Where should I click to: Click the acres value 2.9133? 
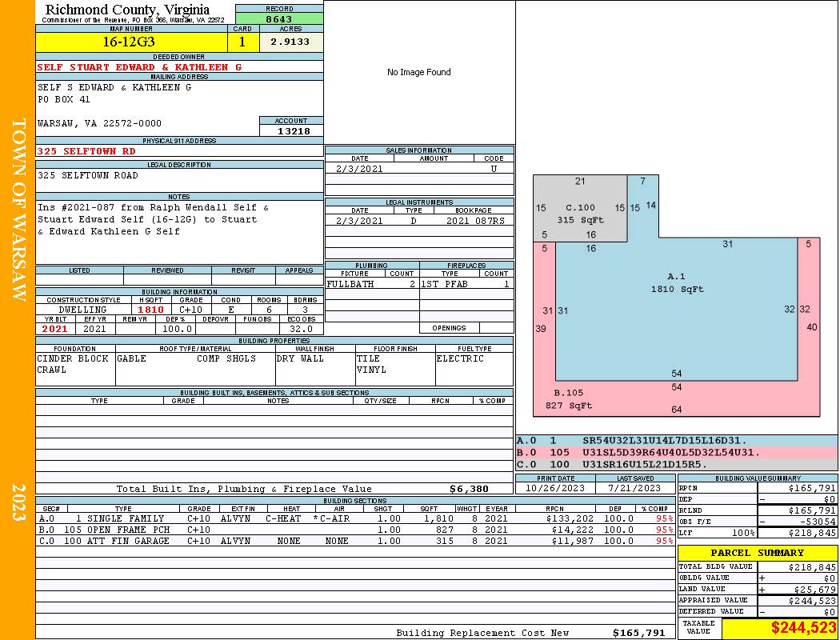(290, 42)
